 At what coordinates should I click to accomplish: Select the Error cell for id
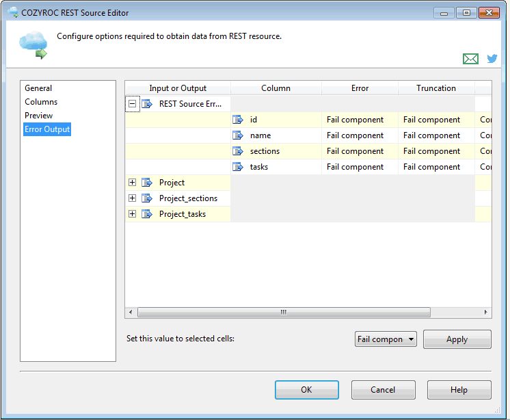(360, 120)
